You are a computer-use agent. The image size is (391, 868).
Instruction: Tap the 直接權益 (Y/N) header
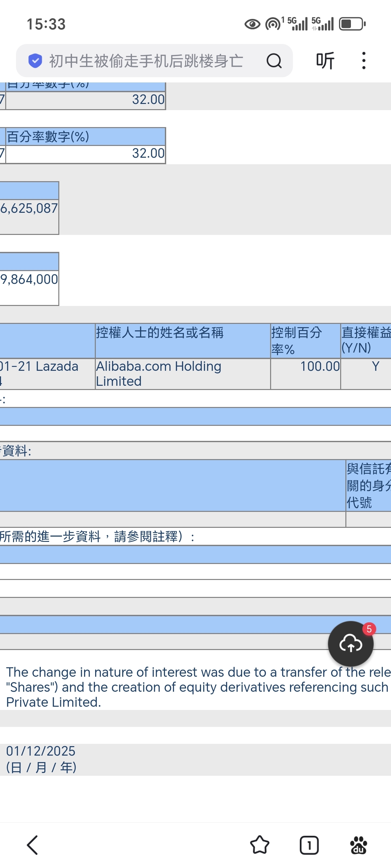tap(366, 341)
